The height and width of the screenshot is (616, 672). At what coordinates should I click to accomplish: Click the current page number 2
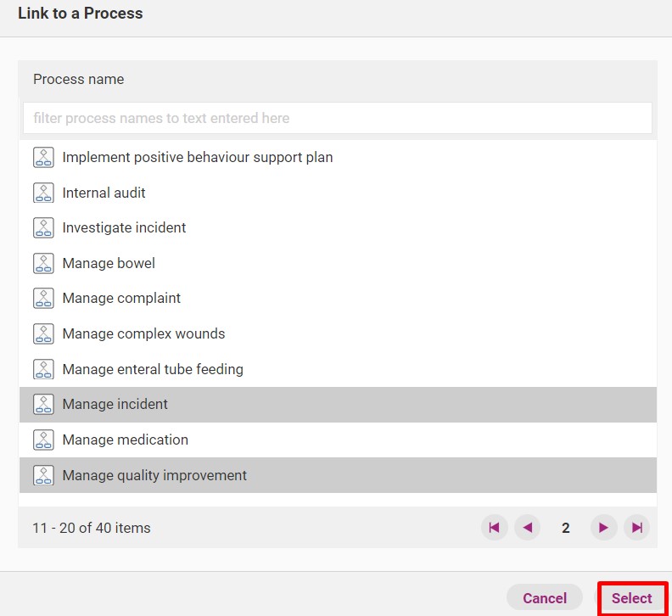pyautogui.click(x=566, y=528)
